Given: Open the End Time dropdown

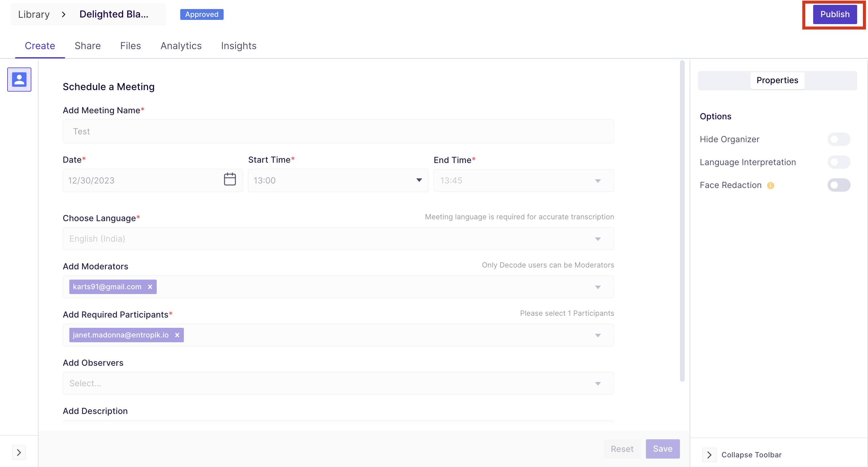Looking at the screenshot, I should point(524,180).
